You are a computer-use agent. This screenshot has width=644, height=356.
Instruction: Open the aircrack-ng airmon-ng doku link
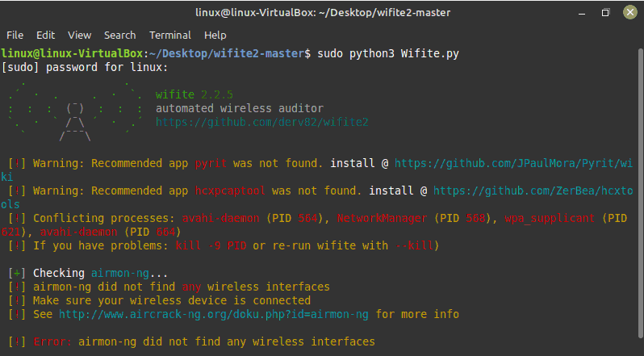pos(214,315)
